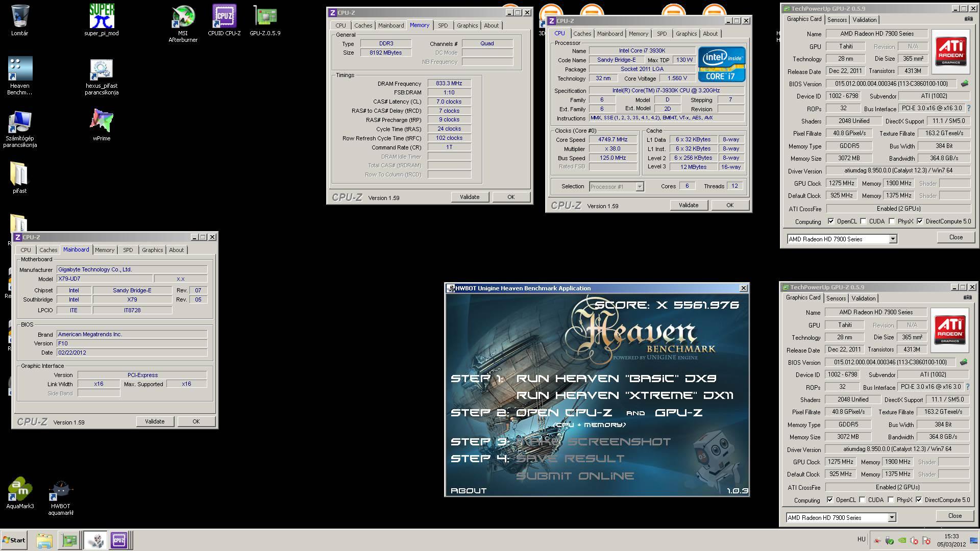Click Close button in lower GPU-Z
The width and height of the screenshot is (980, 551).
click(x=955, y=516)
